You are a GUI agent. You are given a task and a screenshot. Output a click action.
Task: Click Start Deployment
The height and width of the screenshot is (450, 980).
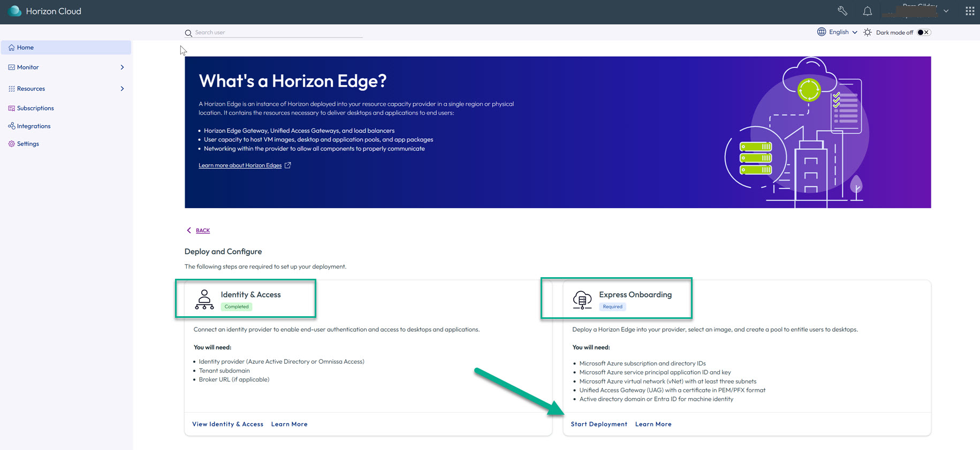599,424
